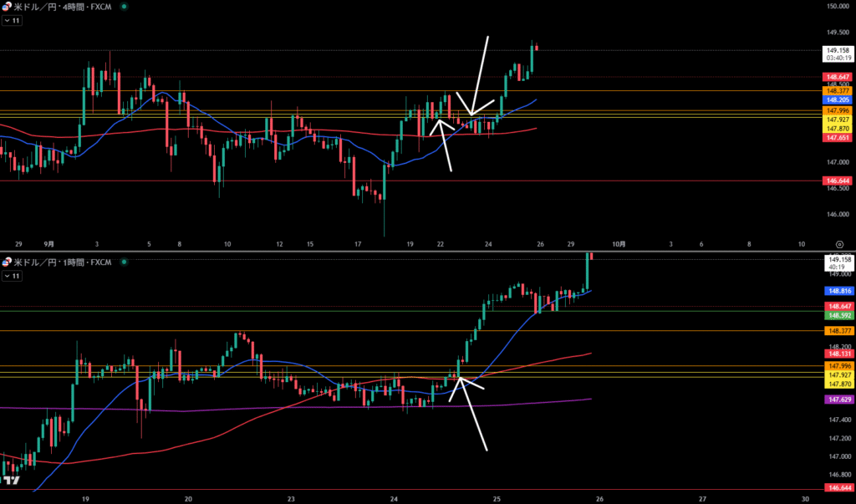Screen dimensions: 856x504
Task: Select the white arrow drawing on the 1-hour chart
Action: tap(471, 416)
